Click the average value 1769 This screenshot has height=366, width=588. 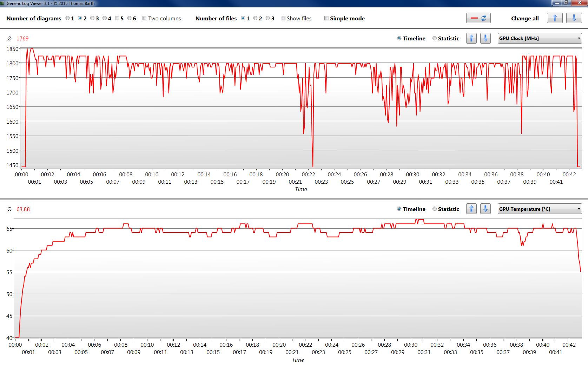(x=22, y=39)
